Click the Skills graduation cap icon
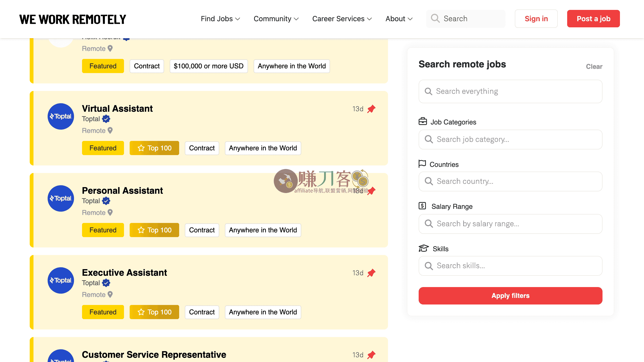The height and width of the screenshot is (362, 644). [x=424, y=248]
